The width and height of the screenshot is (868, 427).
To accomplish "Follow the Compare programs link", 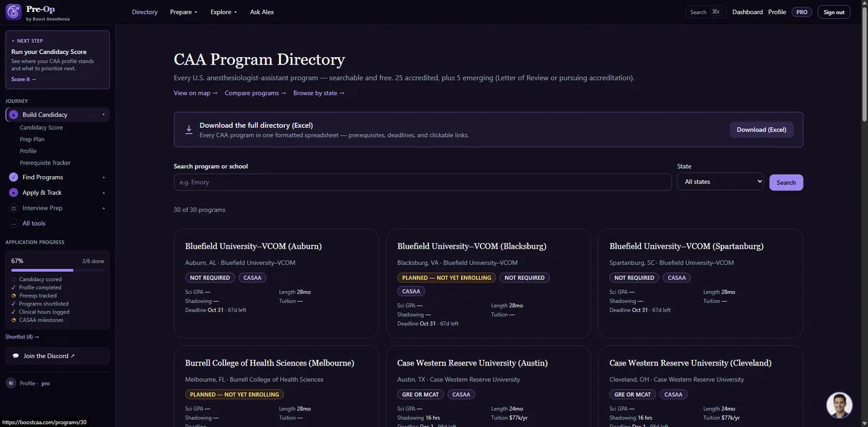I will (x=255, y=93).
